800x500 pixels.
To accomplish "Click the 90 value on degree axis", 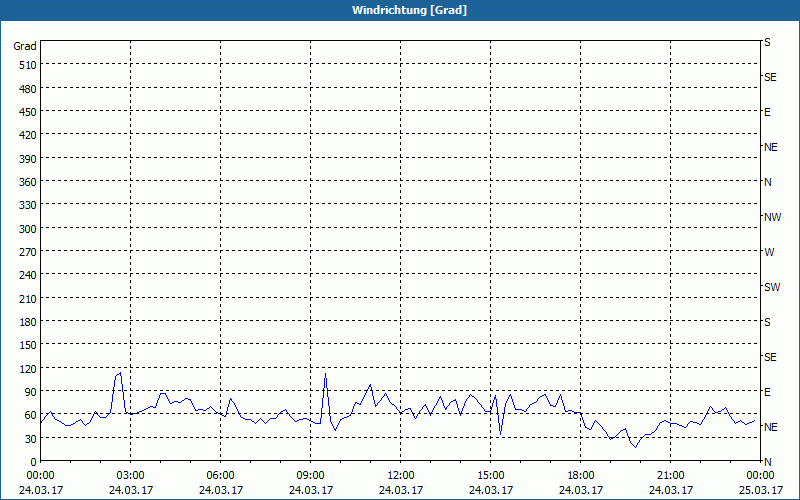I will (x=30, y=392).
